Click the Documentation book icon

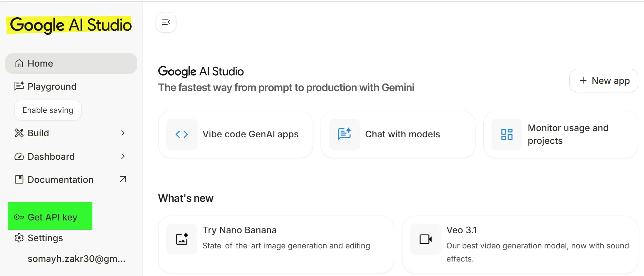click(19, 179)
